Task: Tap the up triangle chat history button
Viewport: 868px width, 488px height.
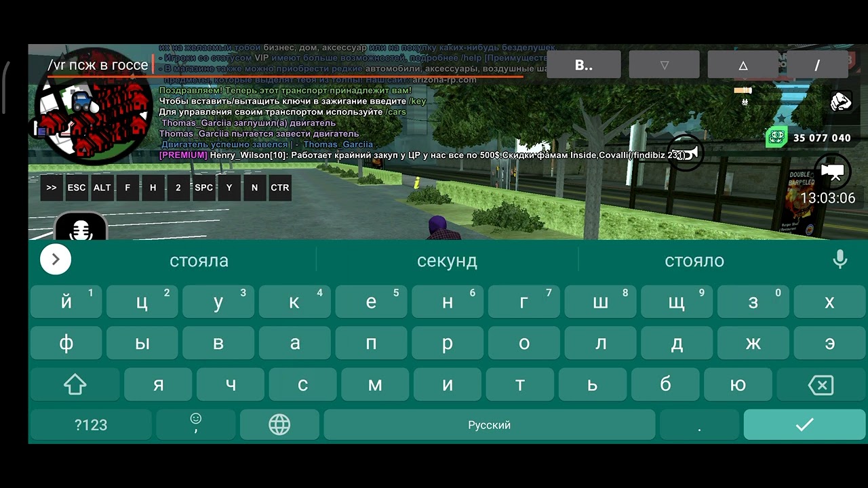Action: pos(743,65)
